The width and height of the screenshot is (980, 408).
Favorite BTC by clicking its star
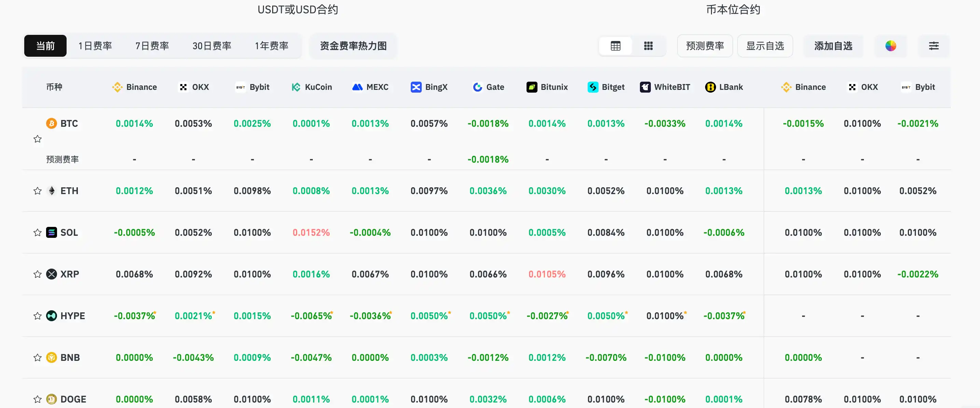[x=37, y=138]
